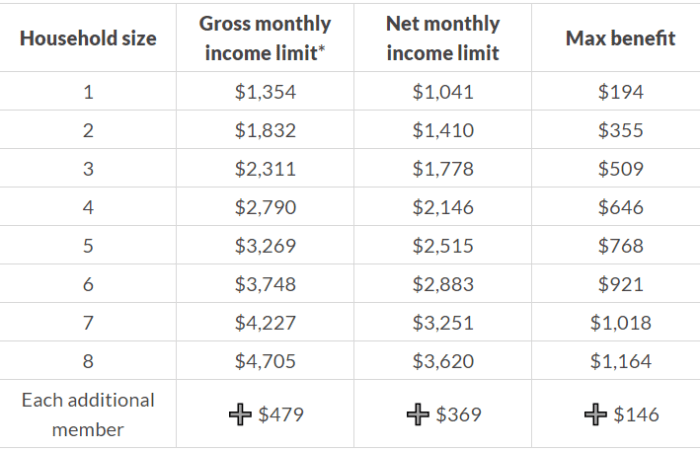Select the $1,410 net income cell
The image size is (700, 451).
443,130
